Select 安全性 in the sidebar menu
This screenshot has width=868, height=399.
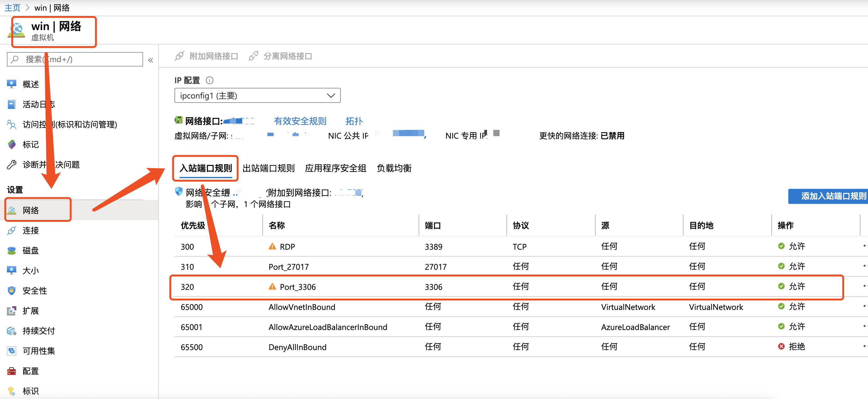point(35,290)
